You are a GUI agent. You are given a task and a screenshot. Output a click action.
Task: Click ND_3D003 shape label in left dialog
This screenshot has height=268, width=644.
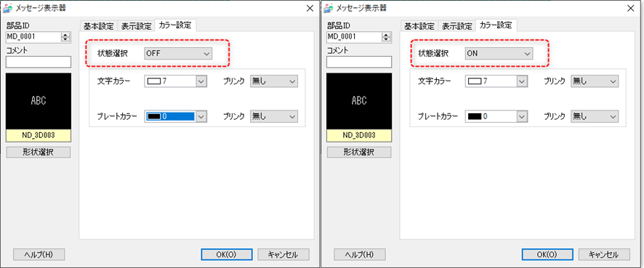tap(39, 135)
